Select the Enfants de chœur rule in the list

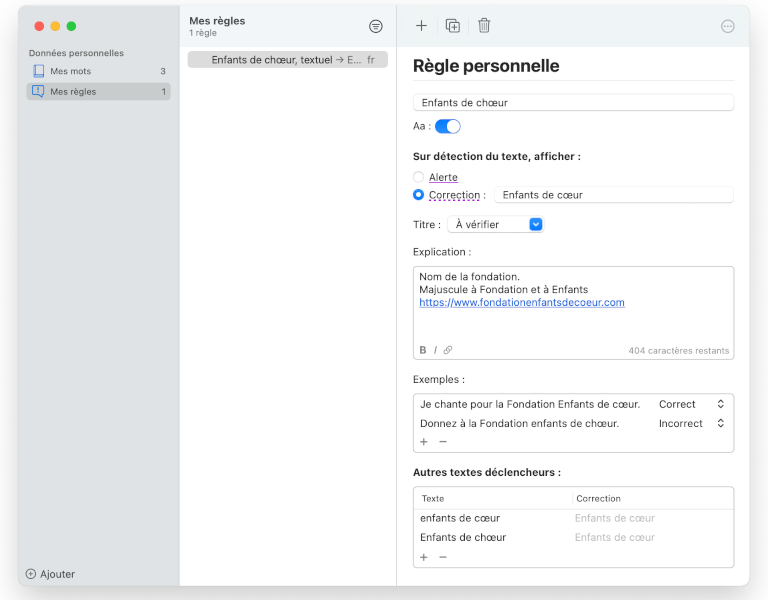pos(288,60)
